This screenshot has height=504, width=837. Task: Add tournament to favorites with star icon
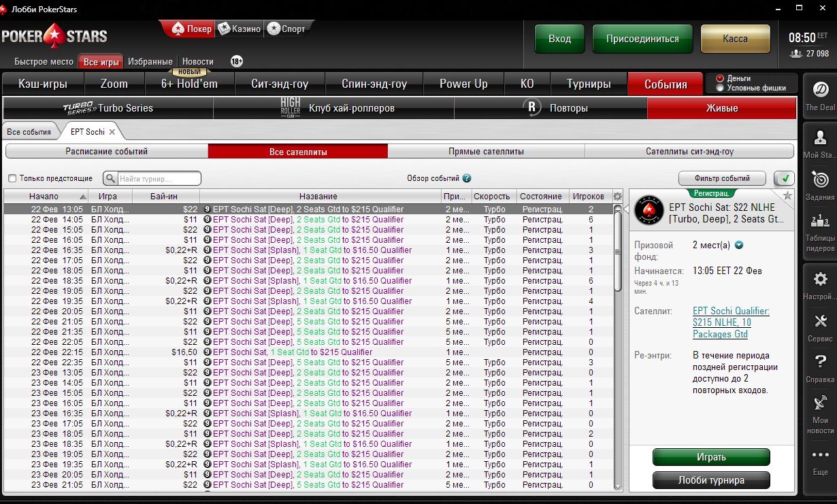(x=787, y=196)
